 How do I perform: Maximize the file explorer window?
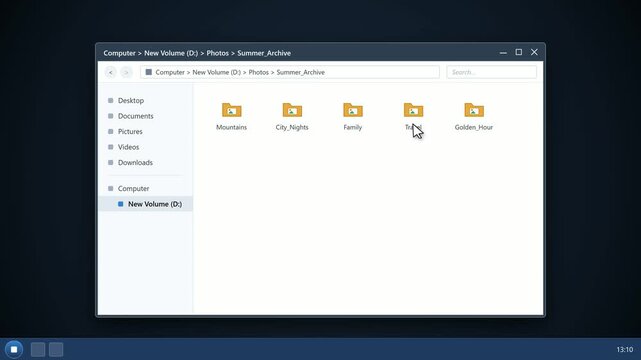click(519, 52)
